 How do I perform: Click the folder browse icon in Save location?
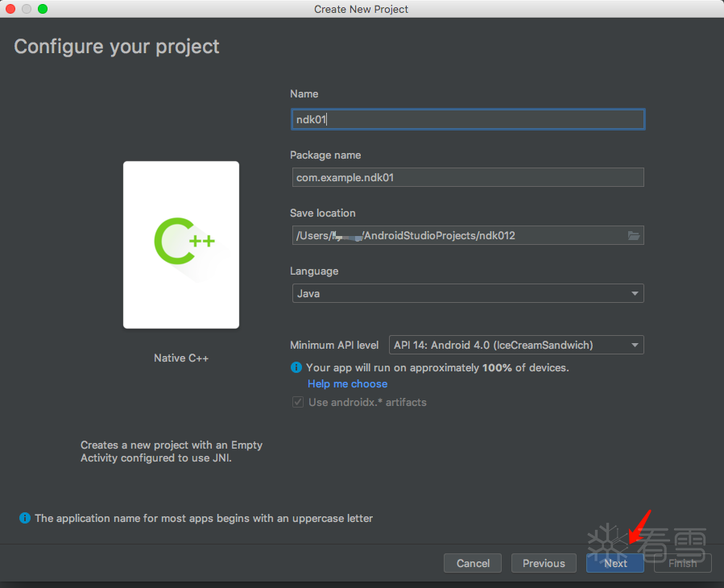tap(634, 235)
